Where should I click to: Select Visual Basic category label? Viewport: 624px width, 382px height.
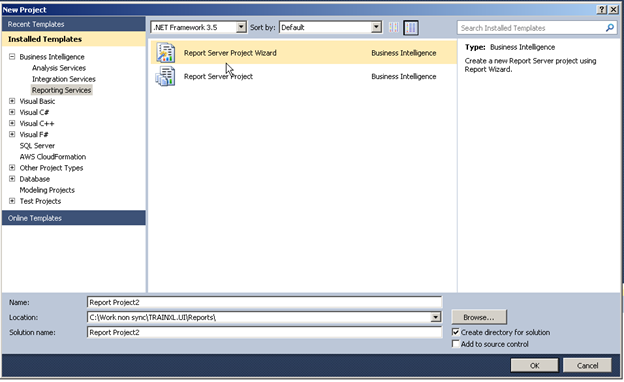pos(37,101)
